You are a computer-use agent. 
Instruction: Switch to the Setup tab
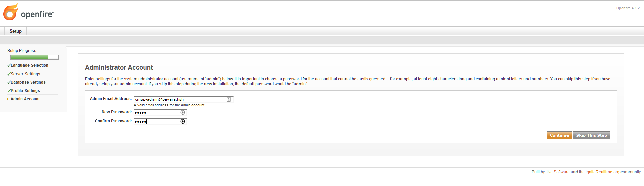[16, 31]
